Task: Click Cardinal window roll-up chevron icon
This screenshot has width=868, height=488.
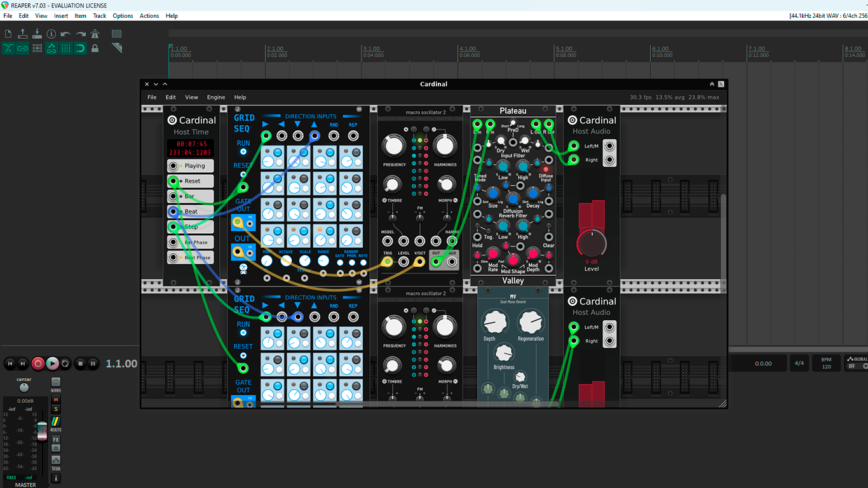Action: pos(712,84)
